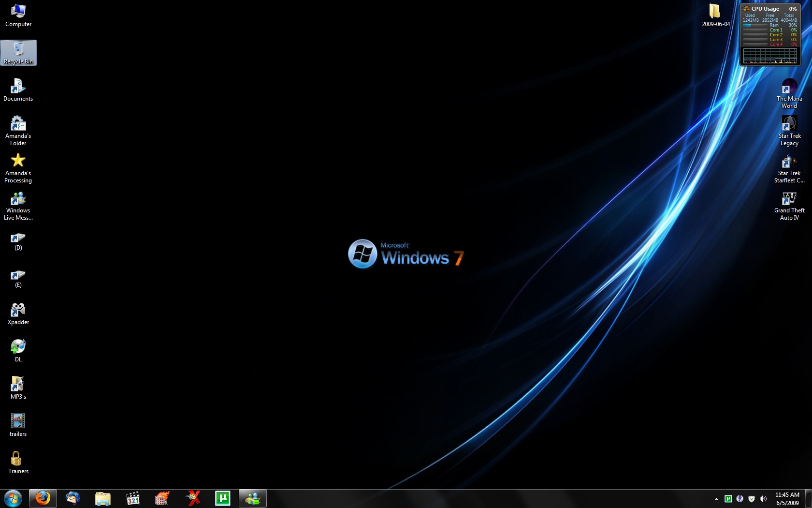Select the 2009-06-04 folder on the desktop
This screenshot has width=812, height=508.
715,15
